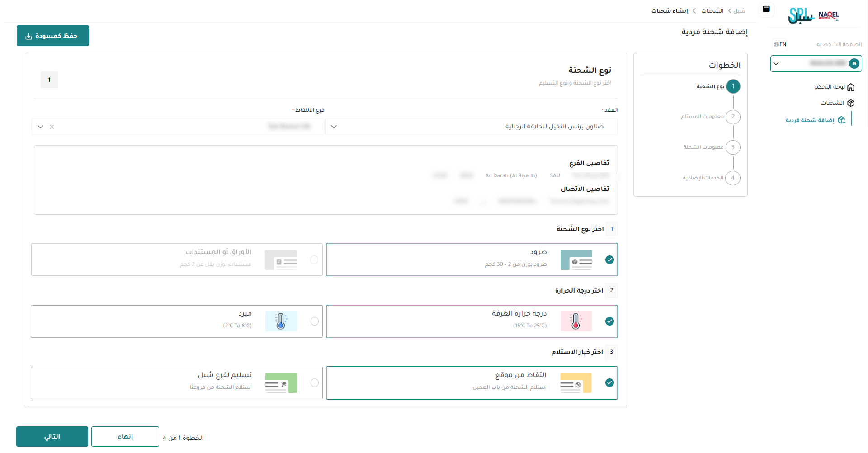Click the Finish button
868x453 pixels.
[x=125, y=437]
